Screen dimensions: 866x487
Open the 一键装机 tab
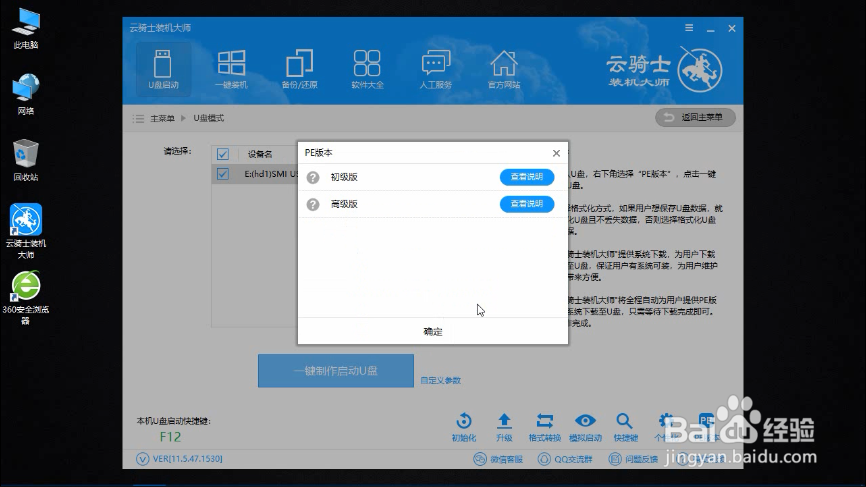click(231, 69)
